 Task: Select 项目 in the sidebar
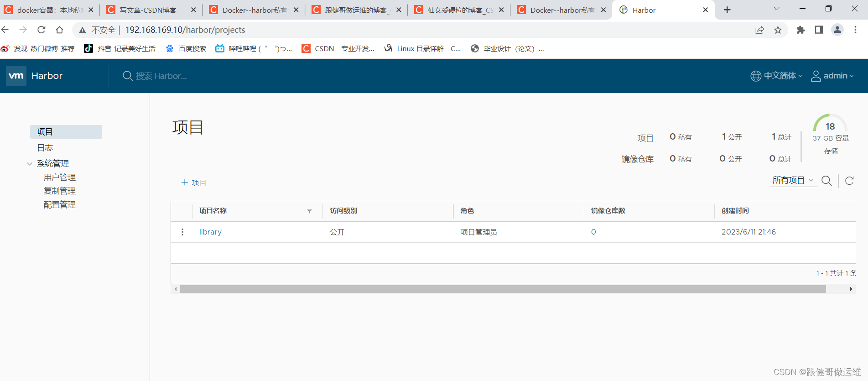point(66,132)
